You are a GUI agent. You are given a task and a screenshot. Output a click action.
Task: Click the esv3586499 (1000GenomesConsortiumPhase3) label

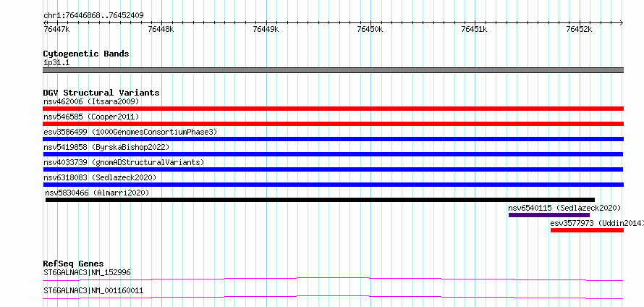(130, 132)
